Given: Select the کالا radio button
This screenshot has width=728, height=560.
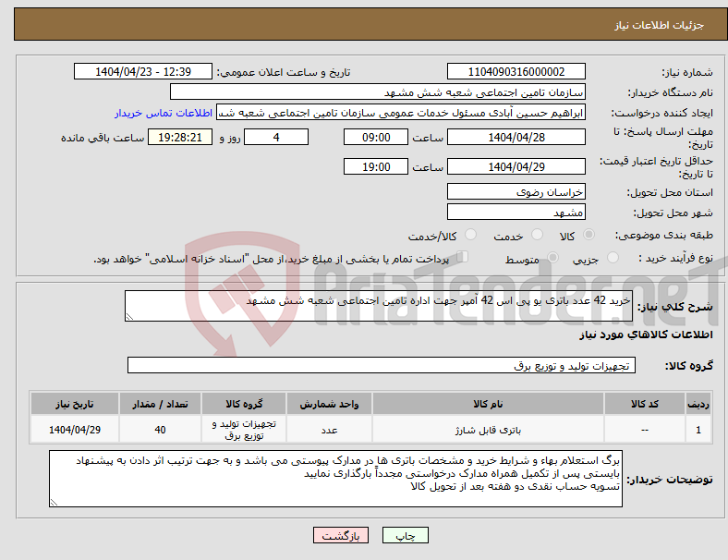Looking at the screenshot, I should coord(588,235).
